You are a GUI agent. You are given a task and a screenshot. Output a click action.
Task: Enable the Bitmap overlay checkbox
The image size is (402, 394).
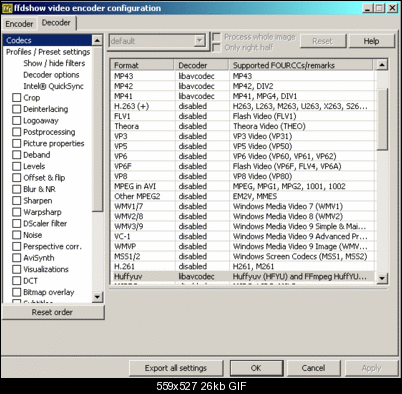17,292
